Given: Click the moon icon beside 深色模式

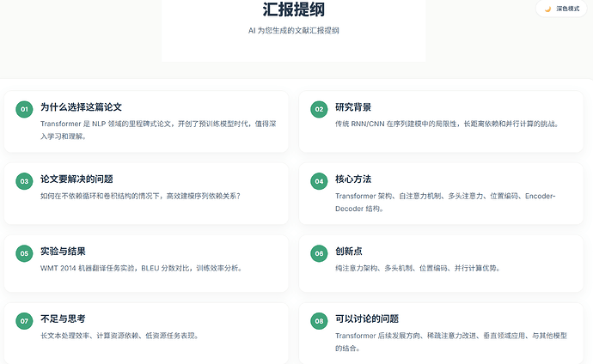Looking at the screenshot, I should coord(547,9).
